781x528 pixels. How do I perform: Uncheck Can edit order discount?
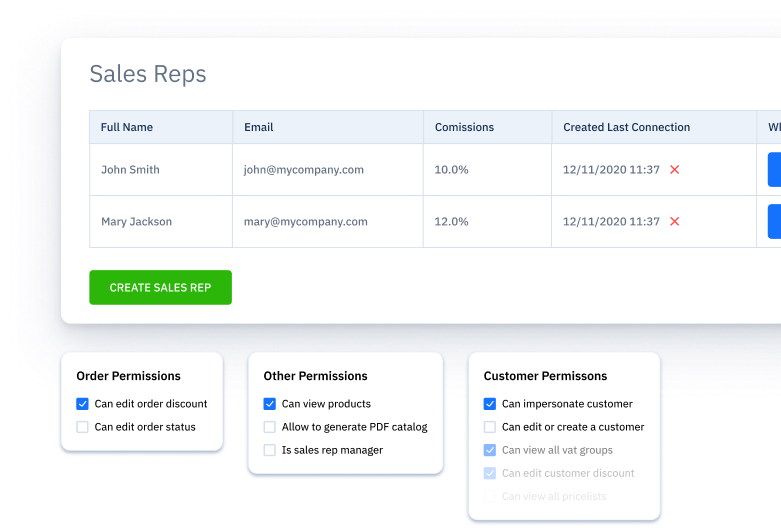pos(83,404)
